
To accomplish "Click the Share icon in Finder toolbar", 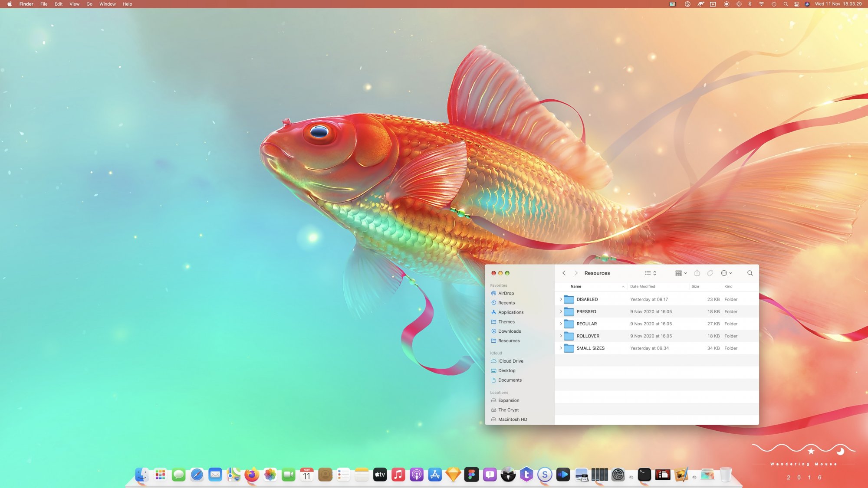I will (697, 273).
